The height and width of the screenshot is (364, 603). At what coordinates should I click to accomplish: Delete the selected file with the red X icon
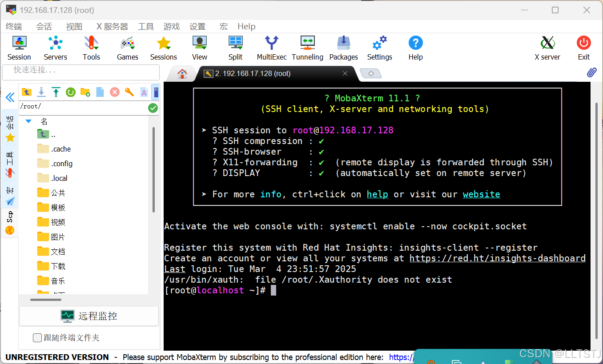(x=115, y=92)
